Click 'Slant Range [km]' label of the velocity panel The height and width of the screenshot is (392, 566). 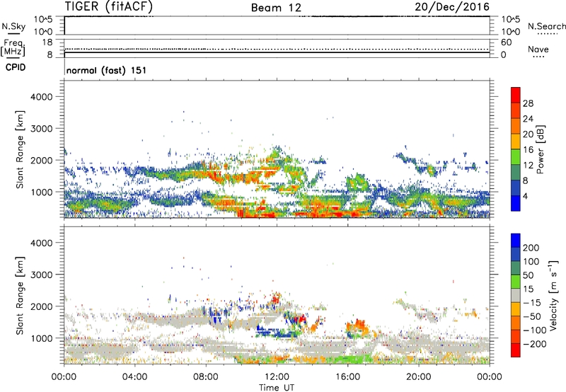pyautogui.click(x=20, y=295)
